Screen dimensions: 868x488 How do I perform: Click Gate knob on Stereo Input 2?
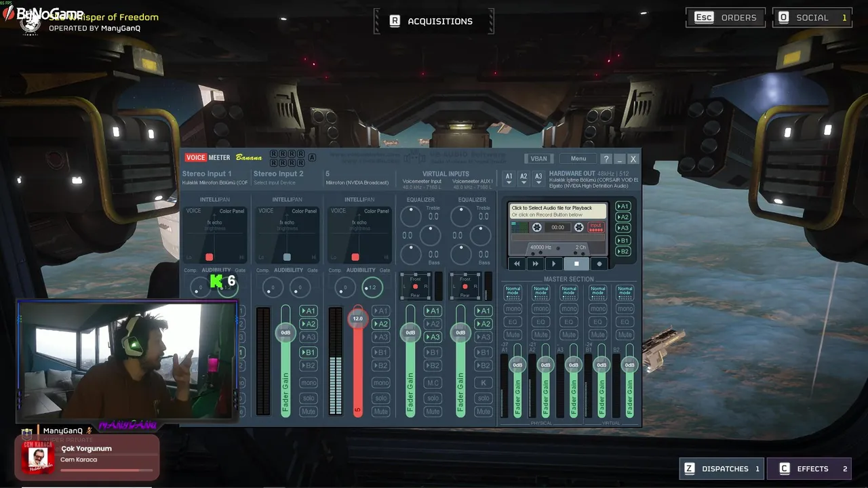[300, 287]
